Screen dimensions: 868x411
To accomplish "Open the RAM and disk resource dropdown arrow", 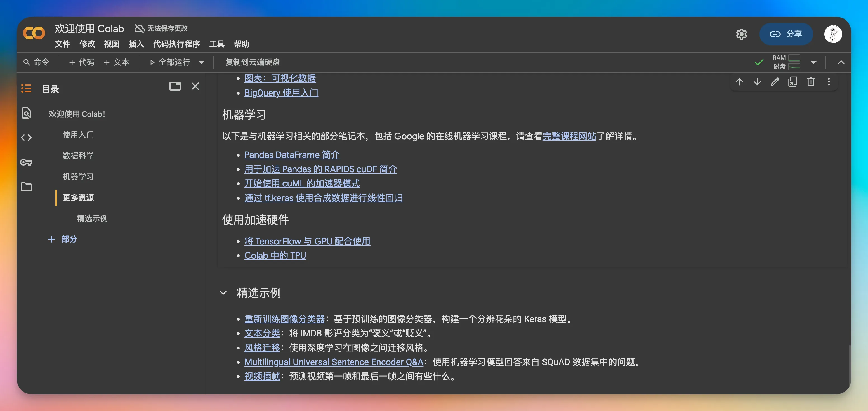I will (814, 62).
